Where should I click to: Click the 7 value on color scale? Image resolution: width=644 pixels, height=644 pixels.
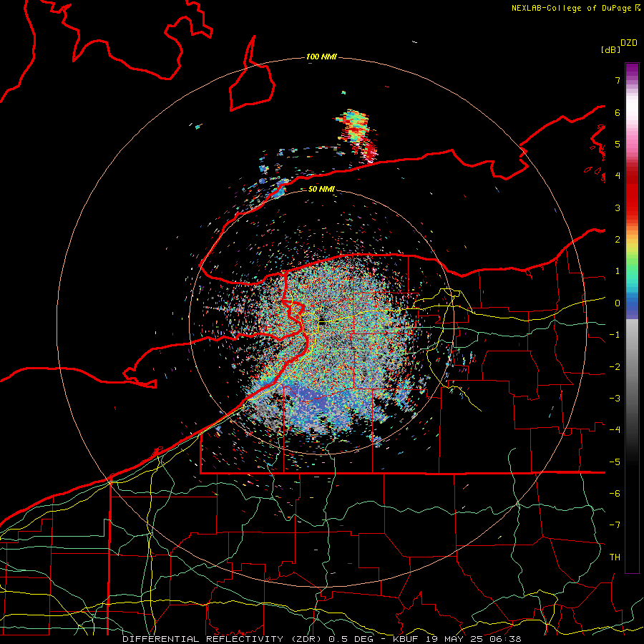coord(618,80)
